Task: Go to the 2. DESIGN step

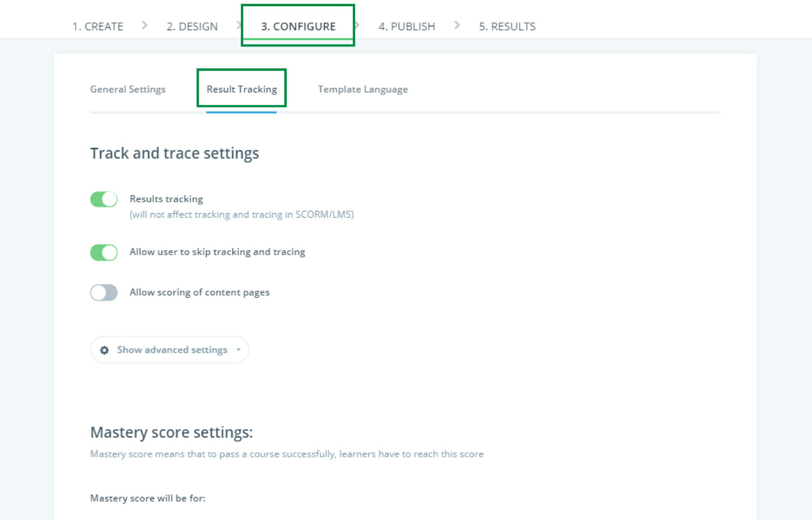Action: 192,27
